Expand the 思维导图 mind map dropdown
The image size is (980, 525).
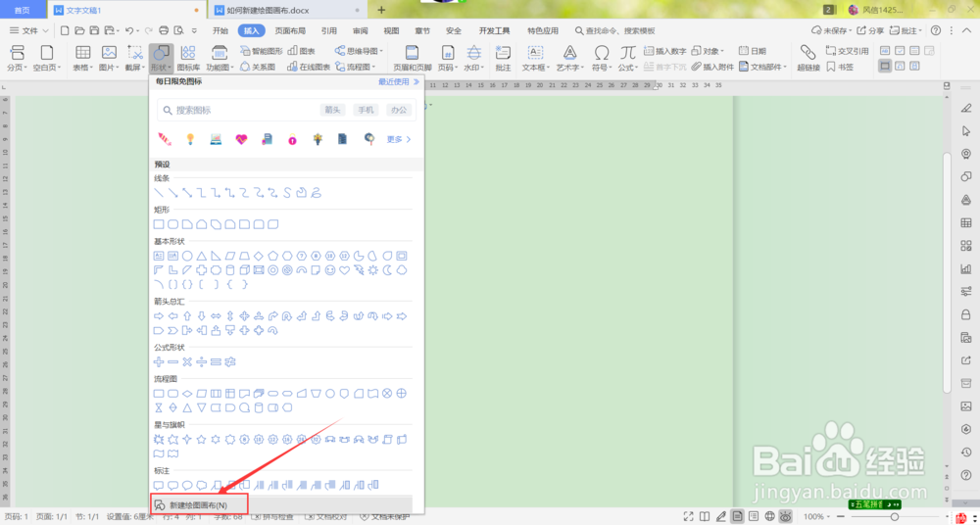coord(360,51)
